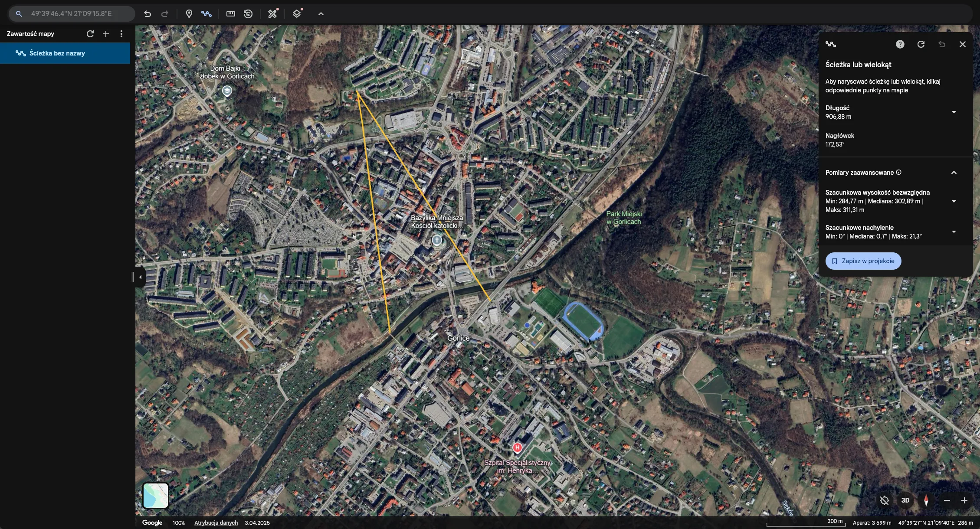
Task: Click Zapisz w projekcie button
Action: pyautogui.click(x=863, y=261)
